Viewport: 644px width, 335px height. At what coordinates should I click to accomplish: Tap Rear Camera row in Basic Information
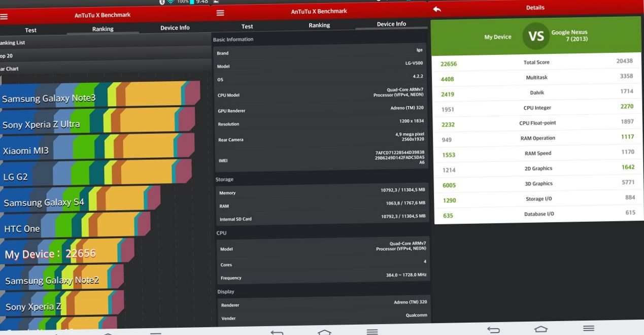[x=321, y=139]
